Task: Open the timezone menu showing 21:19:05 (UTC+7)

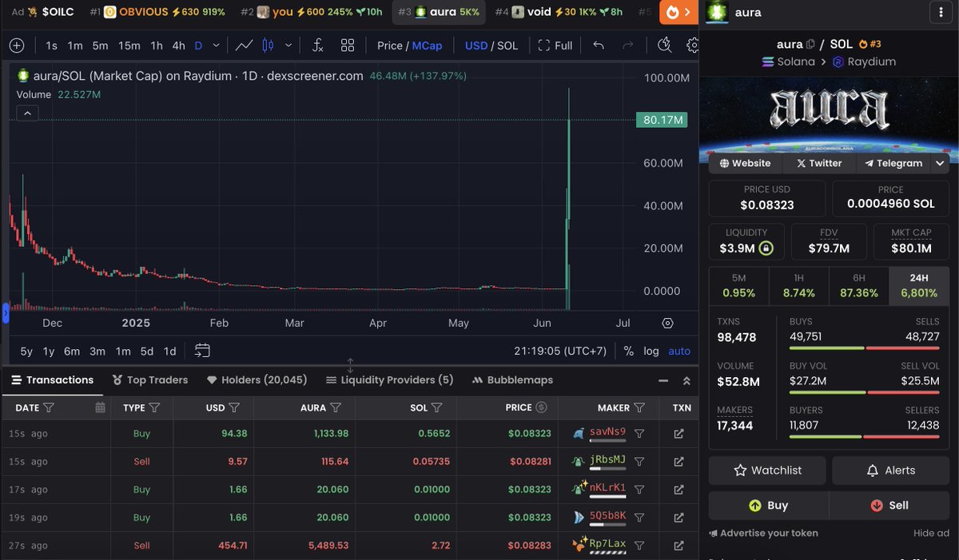Action: tap(561, 351)
